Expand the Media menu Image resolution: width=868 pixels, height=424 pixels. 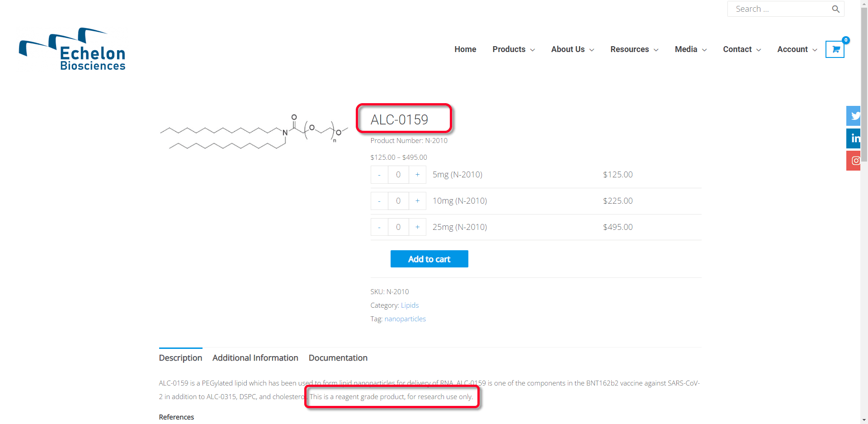[691, 49]
